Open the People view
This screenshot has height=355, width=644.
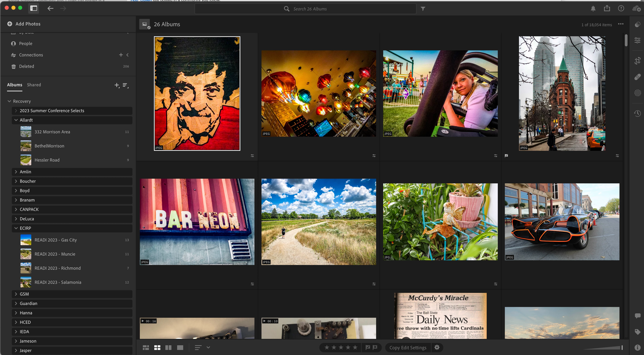[x=26, y=43]
